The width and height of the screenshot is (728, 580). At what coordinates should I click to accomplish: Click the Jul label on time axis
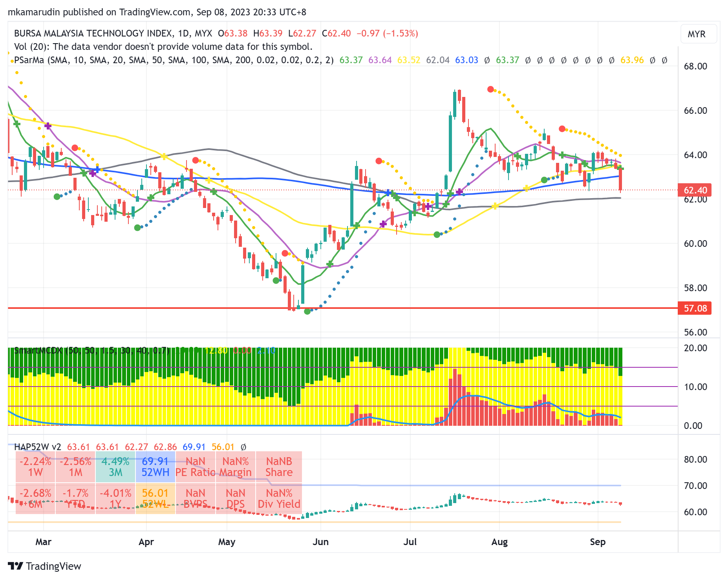[x=410, y=542]
